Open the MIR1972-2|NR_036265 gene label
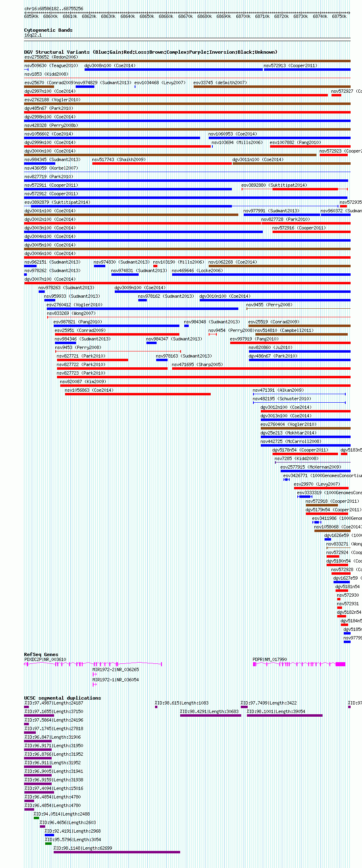The width and height of the screenshot is (362, 868). point(116,670)
